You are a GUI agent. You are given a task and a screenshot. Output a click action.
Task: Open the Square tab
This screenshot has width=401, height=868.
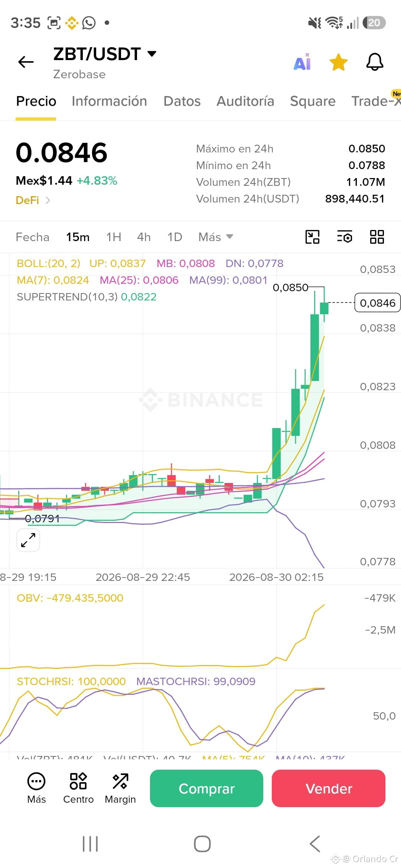pyautogui.click(x=313, y=101)
